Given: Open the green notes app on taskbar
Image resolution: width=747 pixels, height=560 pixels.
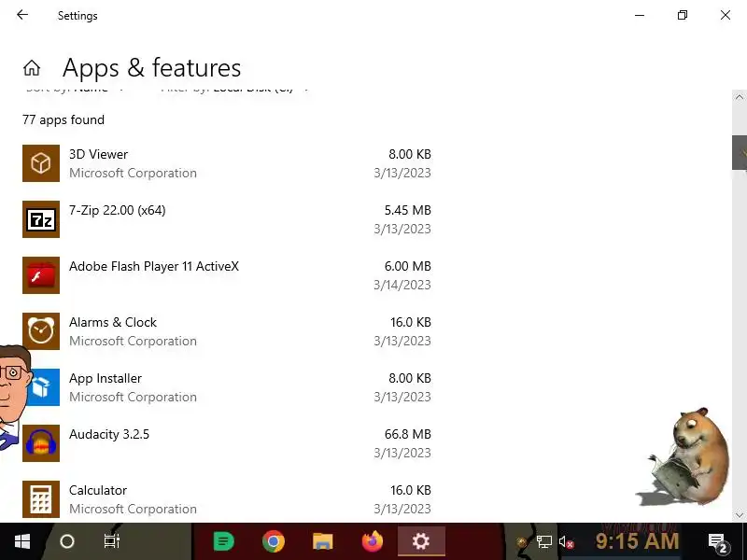Looking at the screenshot, I should point(223,541).
